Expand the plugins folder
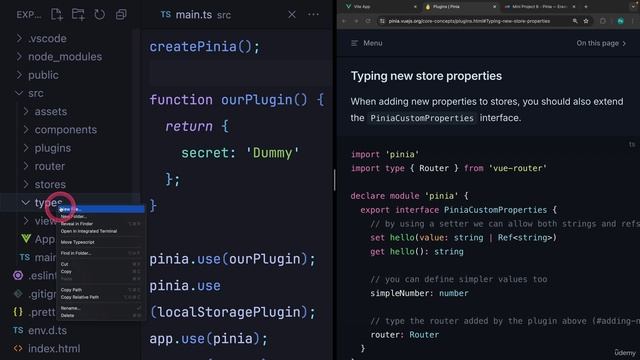 click(x=26, y=148)
